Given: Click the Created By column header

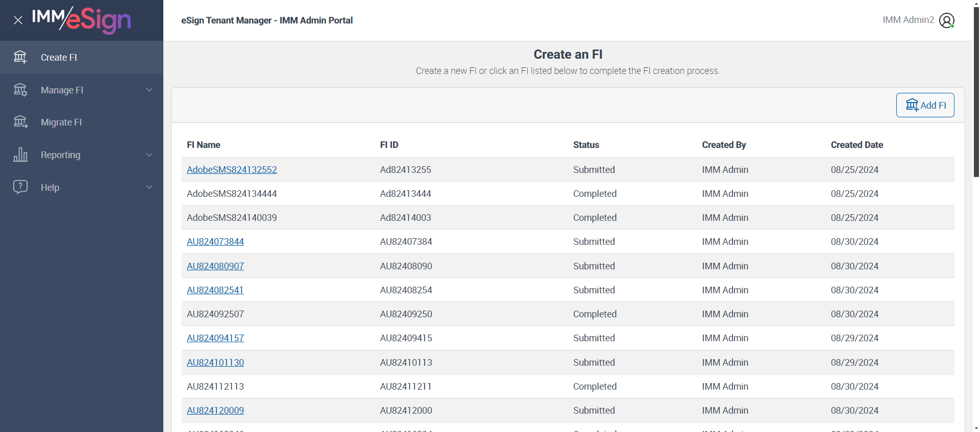Looking at the screenshot, I should pos(724,145).
